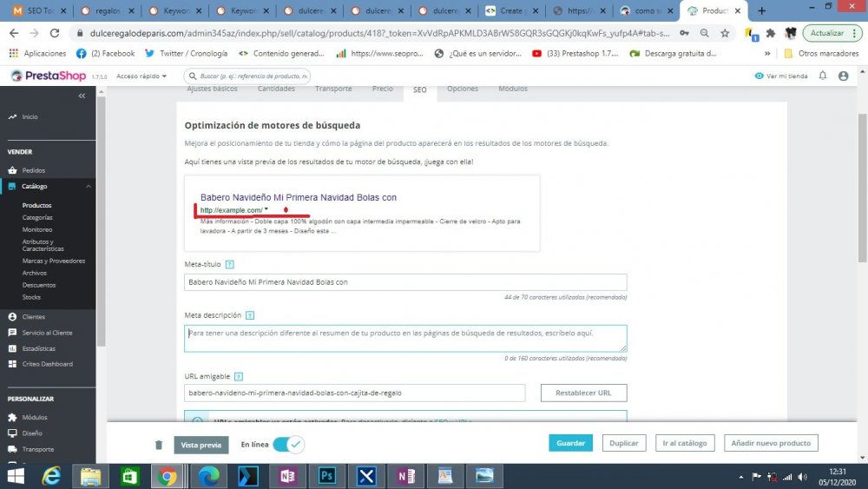
Task: Click the Ver mi tienda eye icon
Action: (x=759, y=76)
